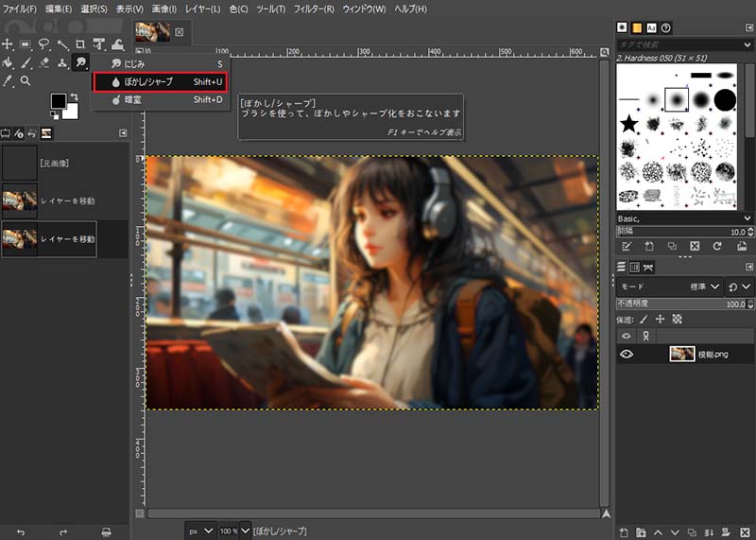The image size is (756, 540).
Task: Click the brush tag search field
Action: (679, 44)
